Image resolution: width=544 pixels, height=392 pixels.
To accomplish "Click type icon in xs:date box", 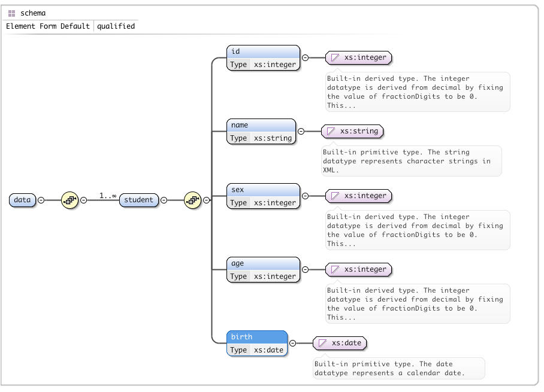I will (322, 343).
